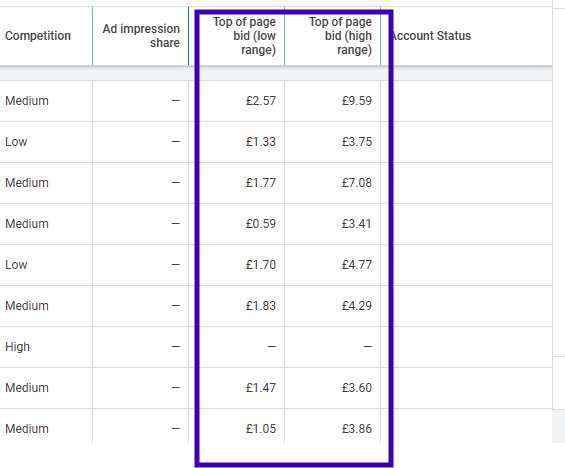Select the £4.29 high range bid cell

357,306
